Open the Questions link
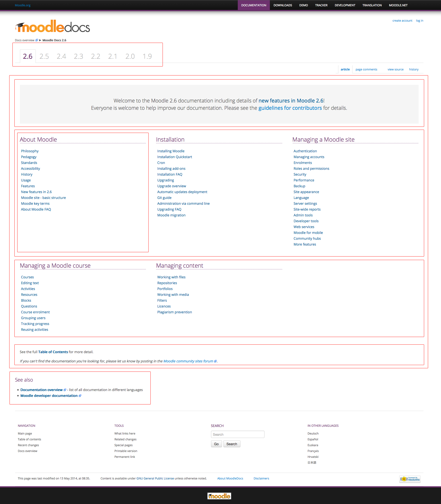The image size is (441, 504). [x=29, y=306]
